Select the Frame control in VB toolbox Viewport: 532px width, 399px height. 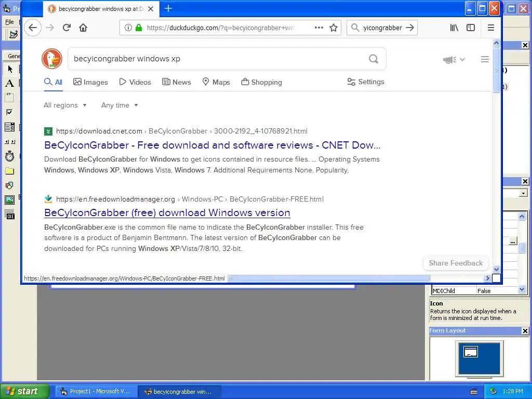pyautogui.click(x=9, y=98)
